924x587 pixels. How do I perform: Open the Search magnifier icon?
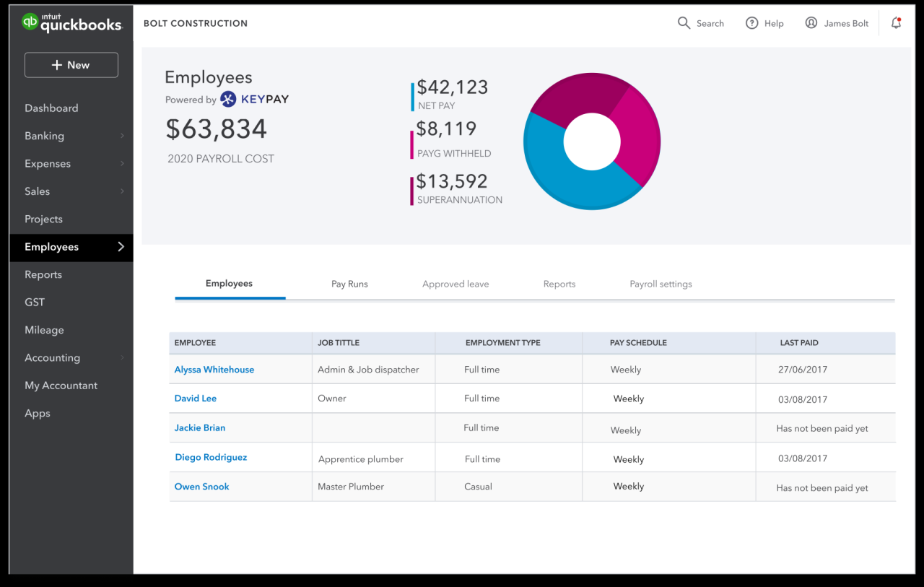(684, 23)
